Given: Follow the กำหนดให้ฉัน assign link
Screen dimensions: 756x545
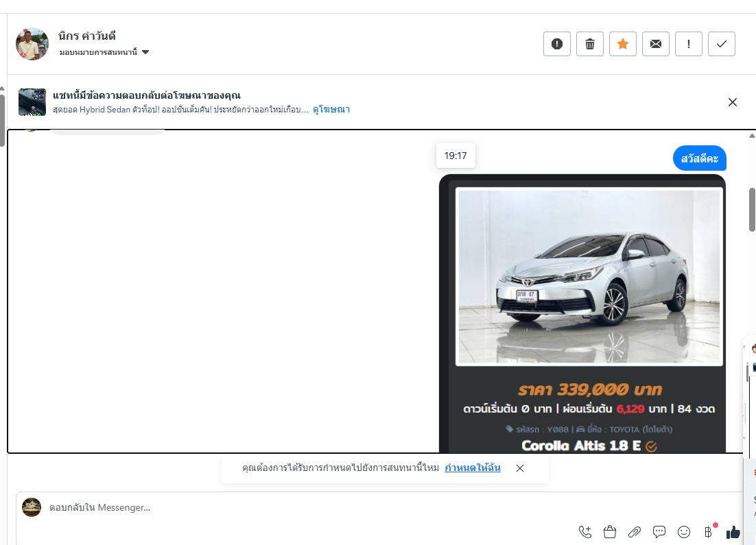Looking at the screenshot, I should coord(473,468).
